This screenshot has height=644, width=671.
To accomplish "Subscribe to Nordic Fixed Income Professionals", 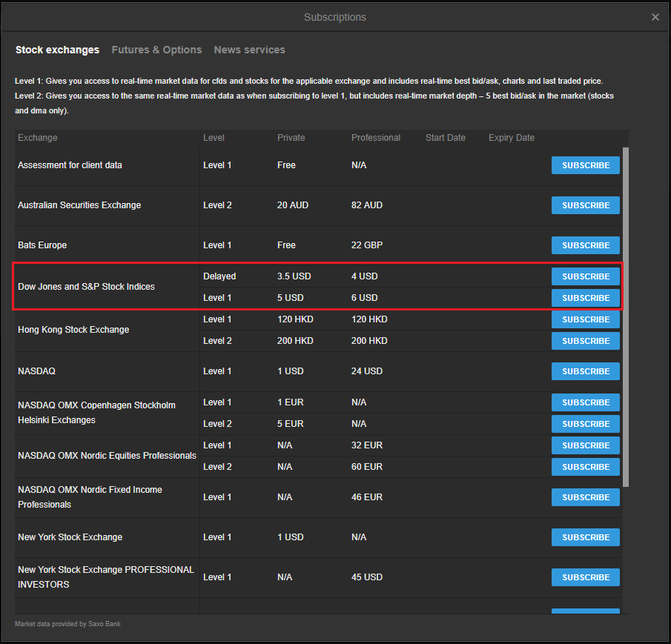I will 586,497.
